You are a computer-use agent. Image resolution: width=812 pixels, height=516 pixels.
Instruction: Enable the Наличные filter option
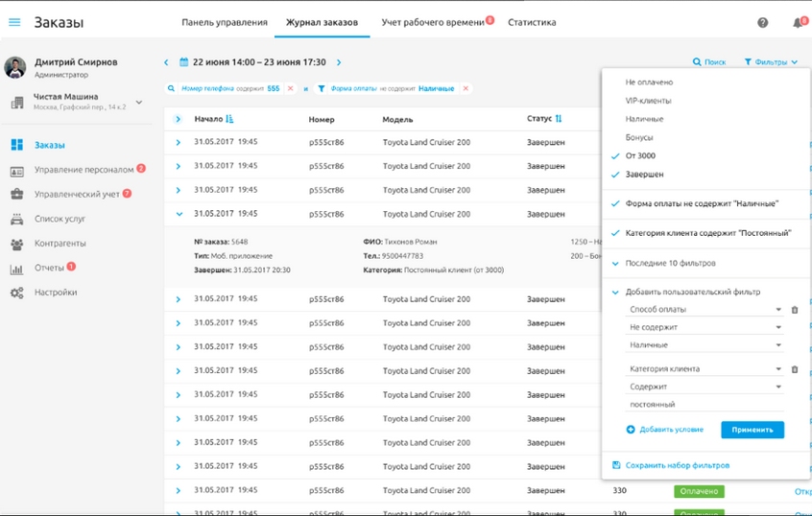click(644, 119)
